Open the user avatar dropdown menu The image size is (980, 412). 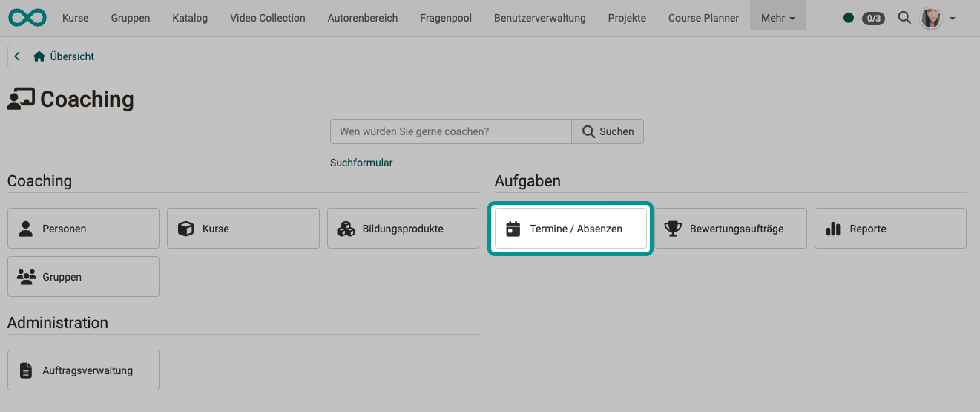click(x=938, y=18)
